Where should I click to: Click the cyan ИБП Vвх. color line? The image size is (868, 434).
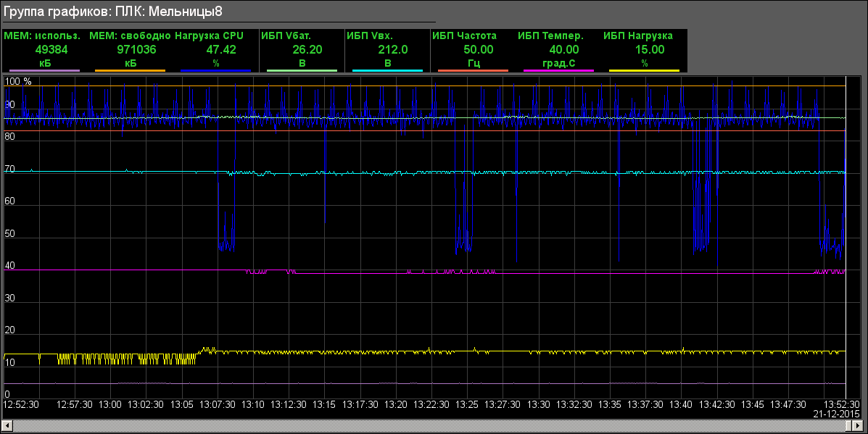[x=387, y=71]
